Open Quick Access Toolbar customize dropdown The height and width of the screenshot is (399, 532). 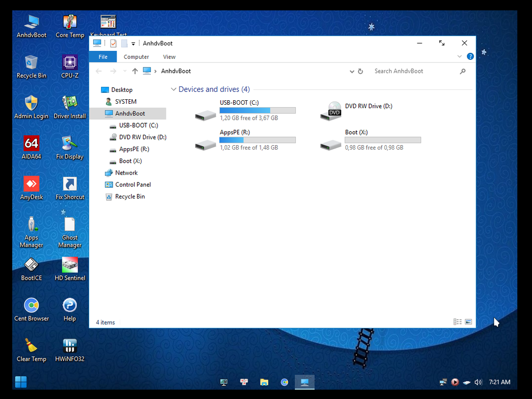pos(133,43)
